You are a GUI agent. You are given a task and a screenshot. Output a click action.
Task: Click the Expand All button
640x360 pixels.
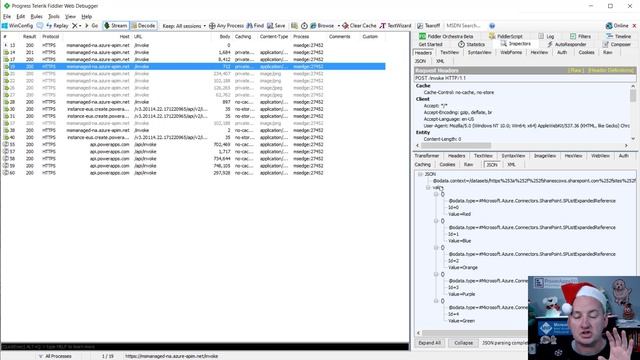tap(429, 343)
